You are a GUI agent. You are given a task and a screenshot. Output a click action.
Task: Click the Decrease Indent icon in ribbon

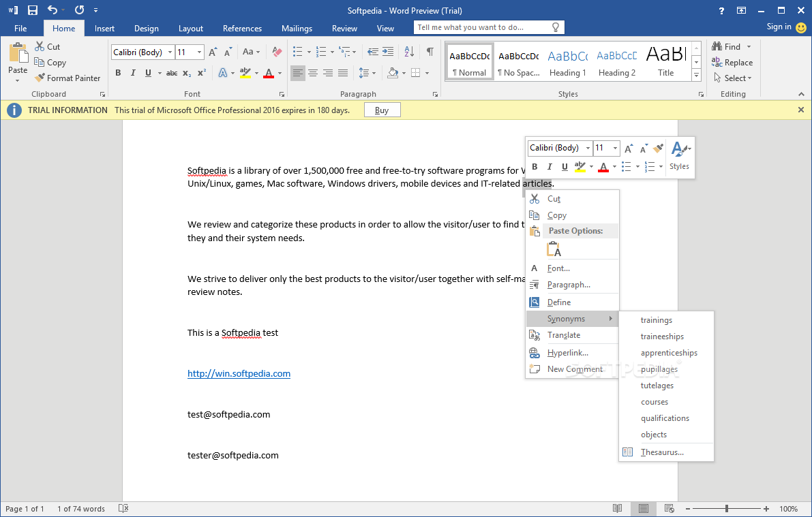click(372, 52)
